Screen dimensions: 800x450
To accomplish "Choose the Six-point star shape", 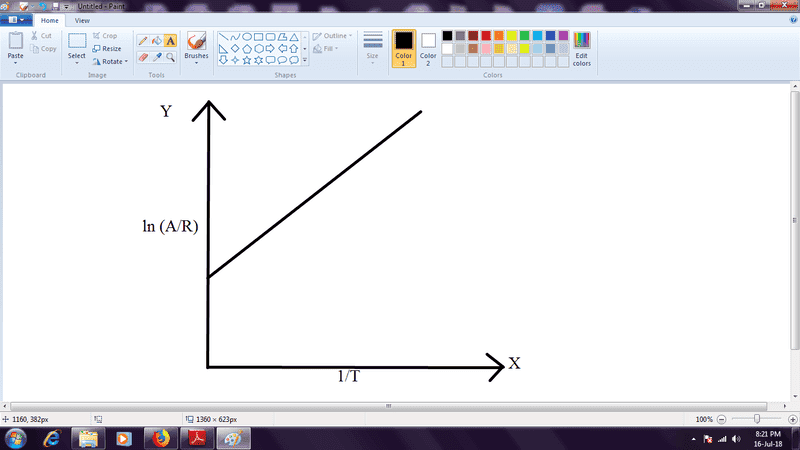I will click(x=258, y=60).
